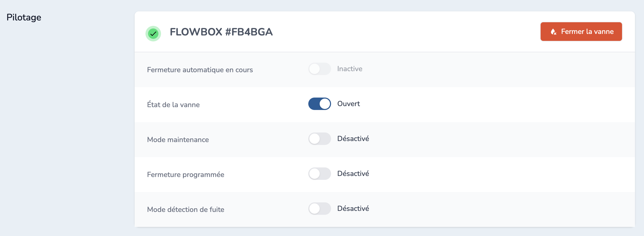644x236 pixels.
Task: Click the Inactive status text
Action: click(x=350, y=69)
